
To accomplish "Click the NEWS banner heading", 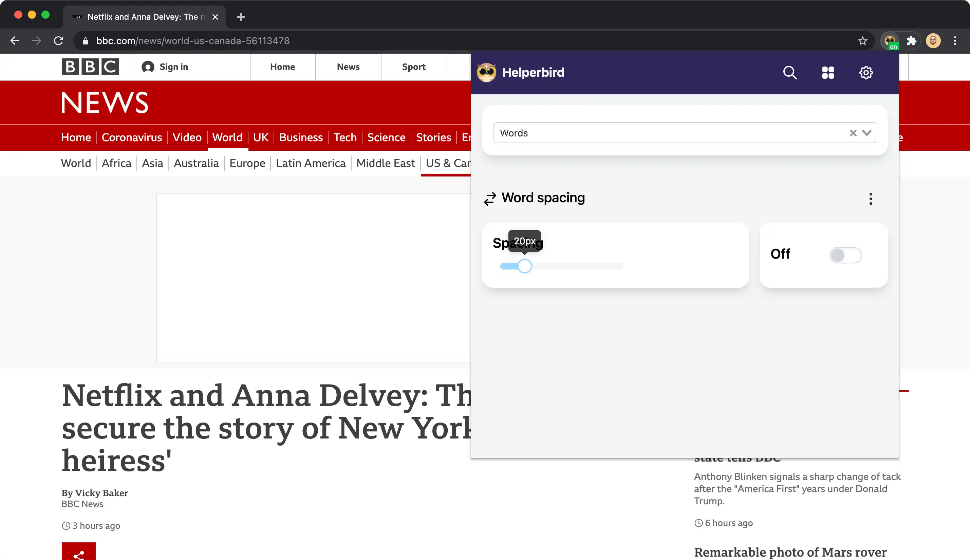I will point(105,103).
